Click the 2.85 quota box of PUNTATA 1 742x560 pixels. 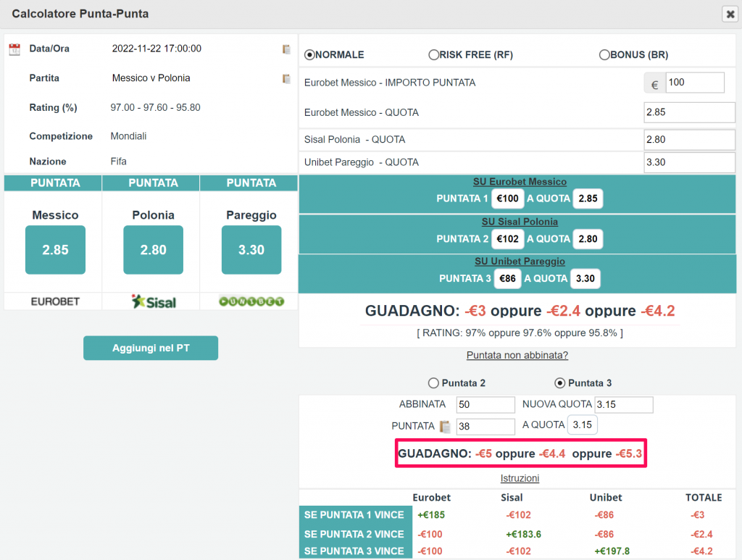coord(588,198)
